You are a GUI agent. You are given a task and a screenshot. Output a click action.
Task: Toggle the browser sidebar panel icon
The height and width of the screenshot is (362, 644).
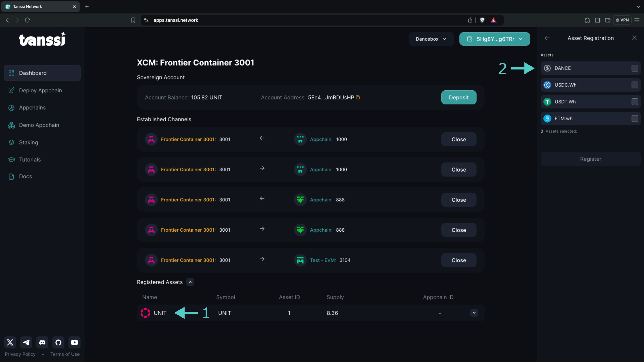point(598,20)
